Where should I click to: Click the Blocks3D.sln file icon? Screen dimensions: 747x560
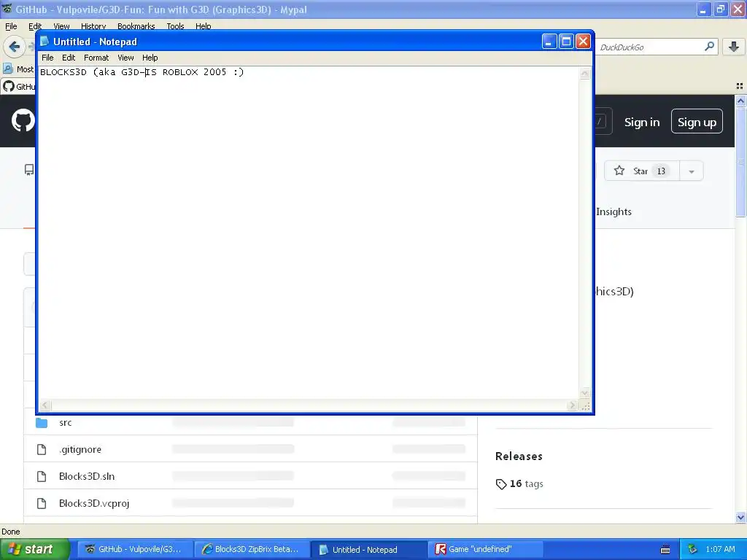(42, 476)
